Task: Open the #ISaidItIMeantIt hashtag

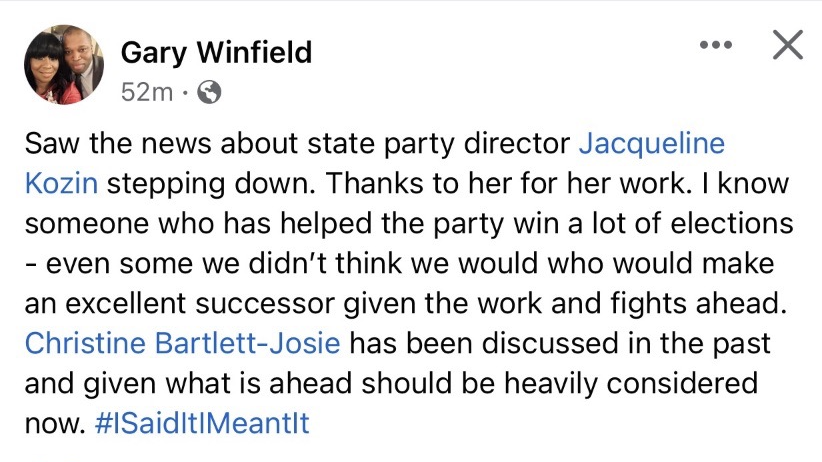Action: pos(202,423)
